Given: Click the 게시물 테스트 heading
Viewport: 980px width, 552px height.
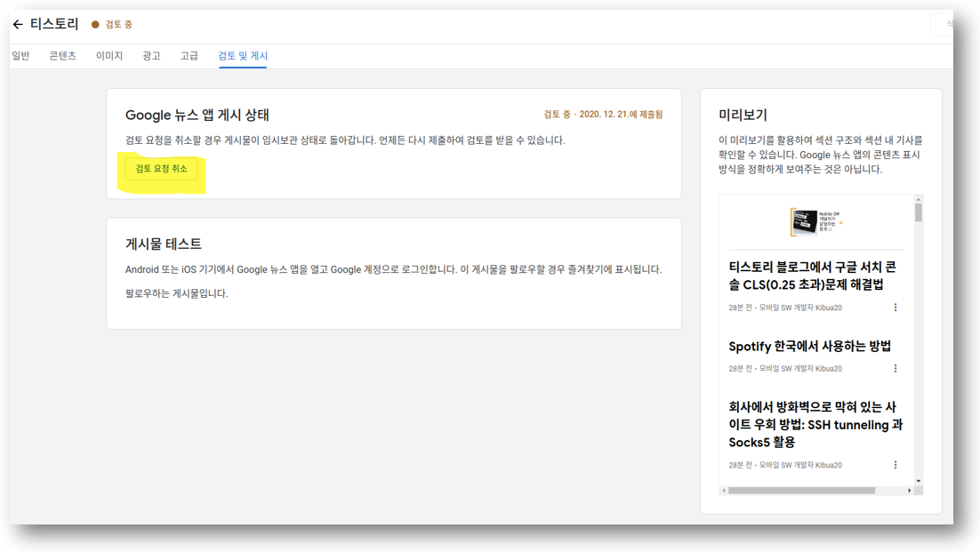Looking at the screenshot, I should tap(163, 244).
